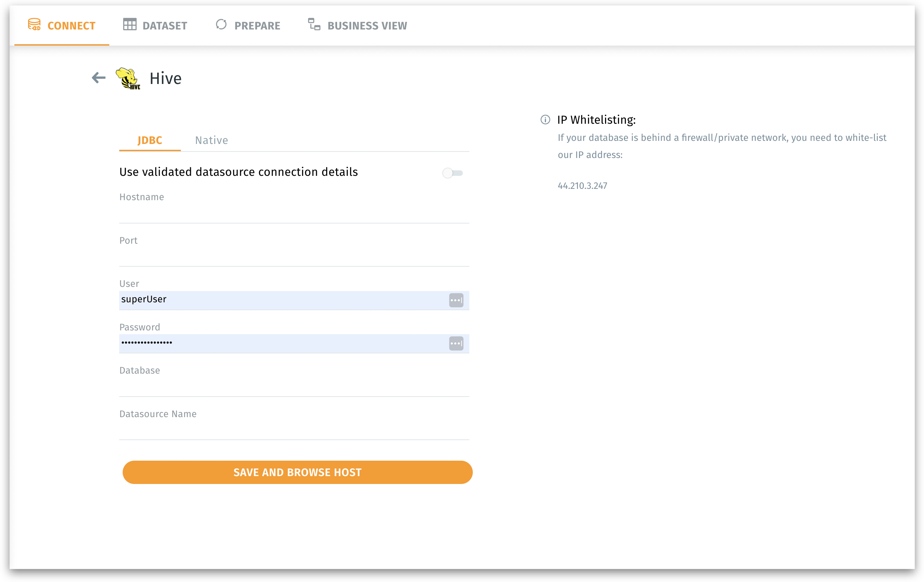
Task: Switch to the Native tab
Action: [x=211, y=141]
